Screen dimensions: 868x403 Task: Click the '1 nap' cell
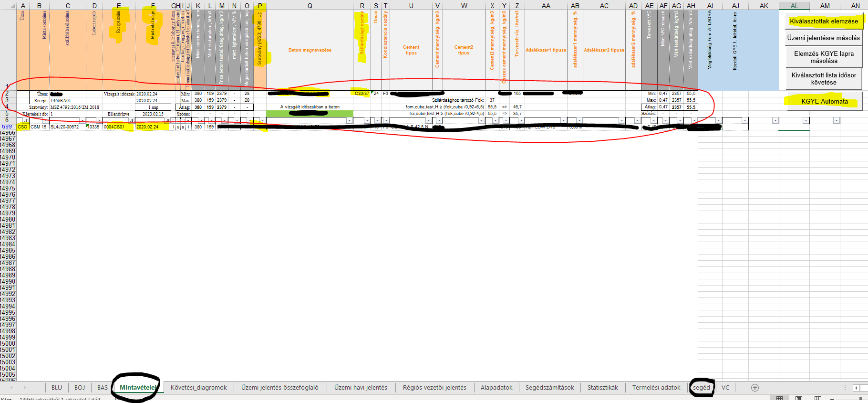(153, 107)
